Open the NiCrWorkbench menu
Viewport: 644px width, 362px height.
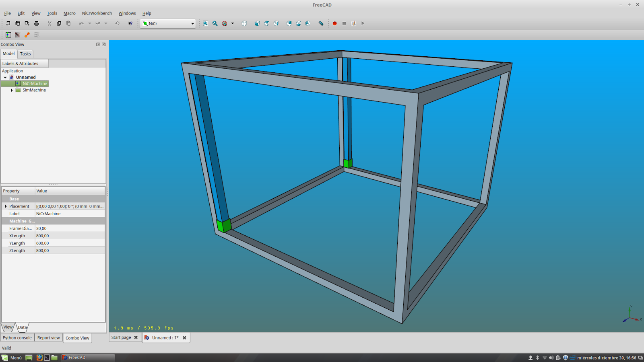[97, 13]
